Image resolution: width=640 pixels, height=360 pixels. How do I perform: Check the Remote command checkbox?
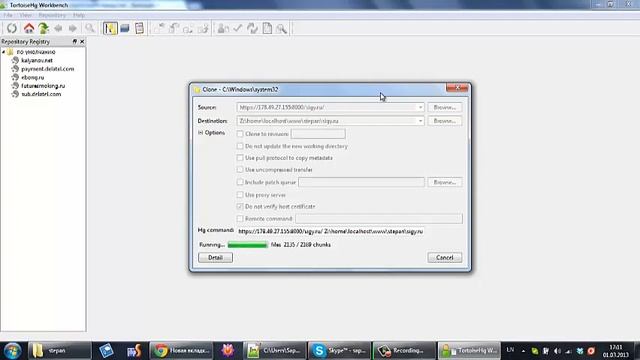tap(240, 219)
